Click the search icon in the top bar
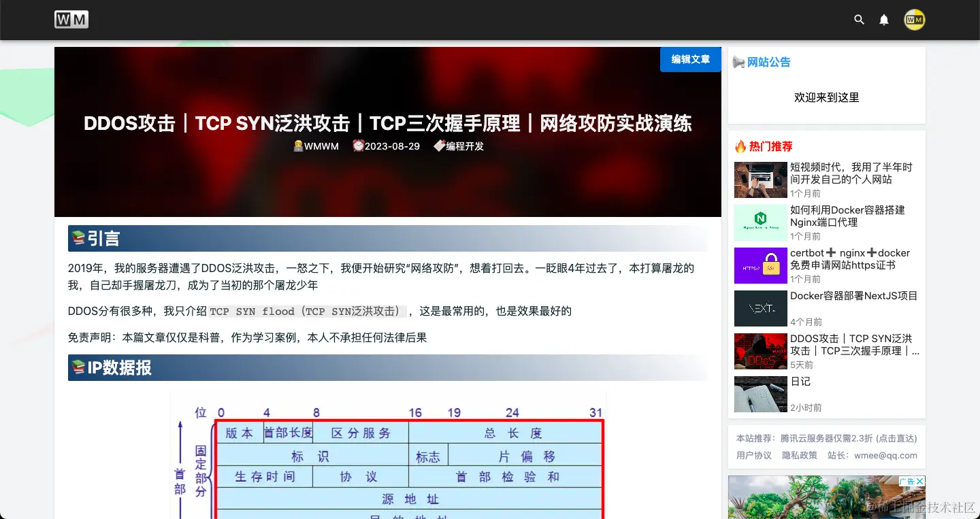This screenshot has height=519, width=980. (859, 20)
